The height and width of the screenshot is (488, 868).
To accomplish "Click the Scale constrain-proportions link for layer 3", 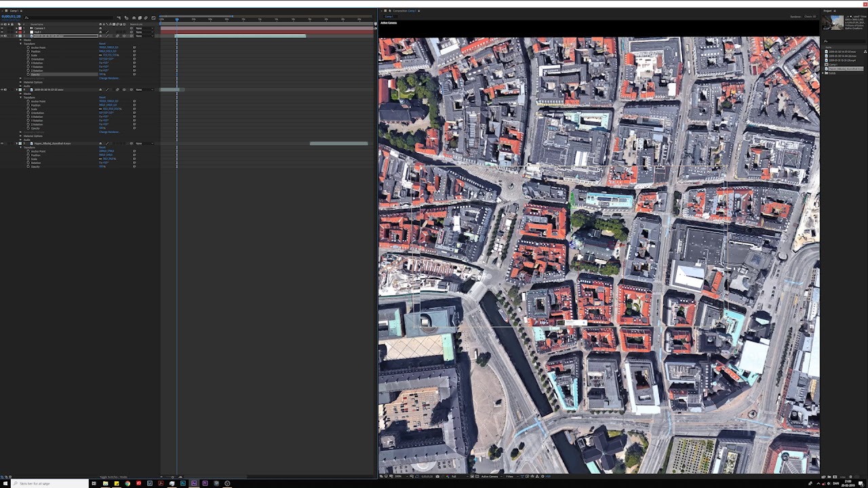I will tap(100, 56).
